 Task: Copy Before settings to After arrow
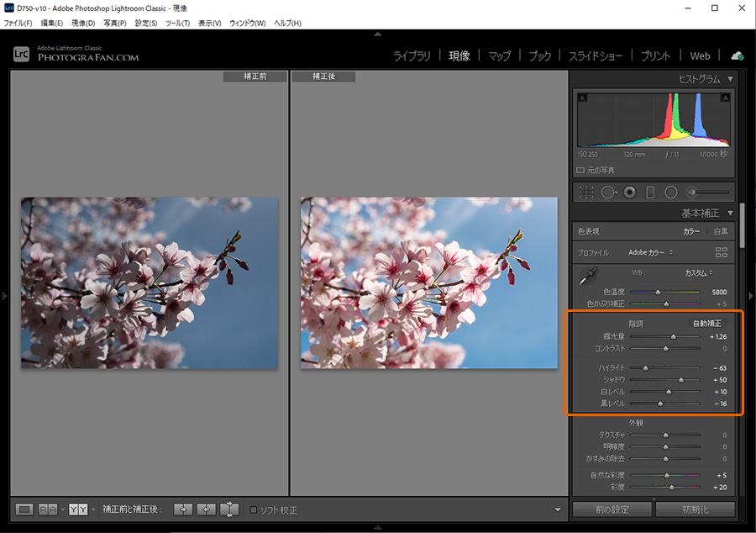tap(183, 509)
